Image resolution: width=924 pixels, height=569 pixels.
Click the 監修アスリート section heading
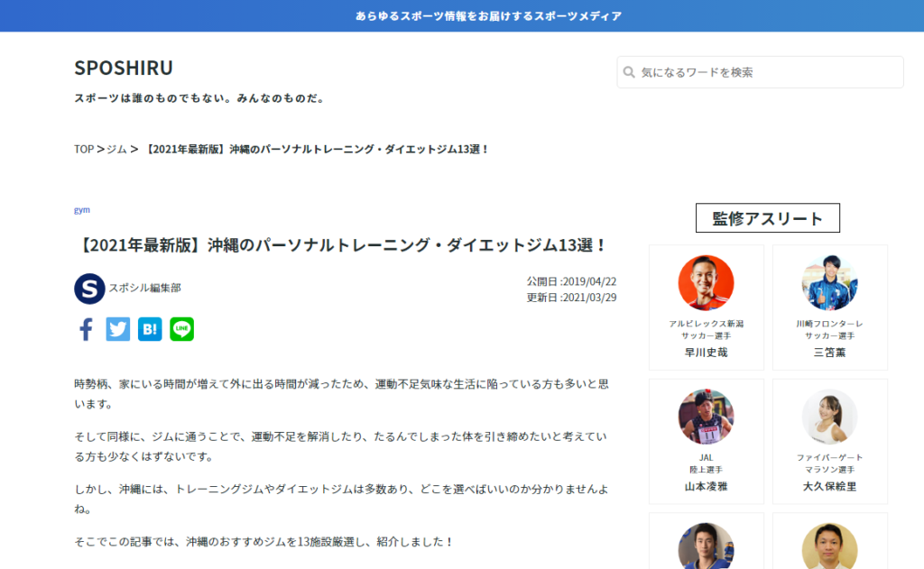(768, 218)
